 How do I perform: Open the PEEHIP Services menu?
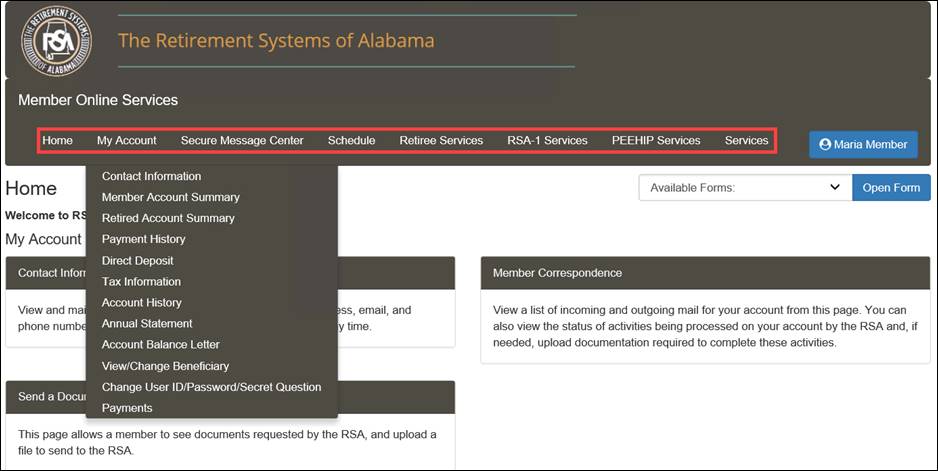pyautogui.click(x=656, y=141)
